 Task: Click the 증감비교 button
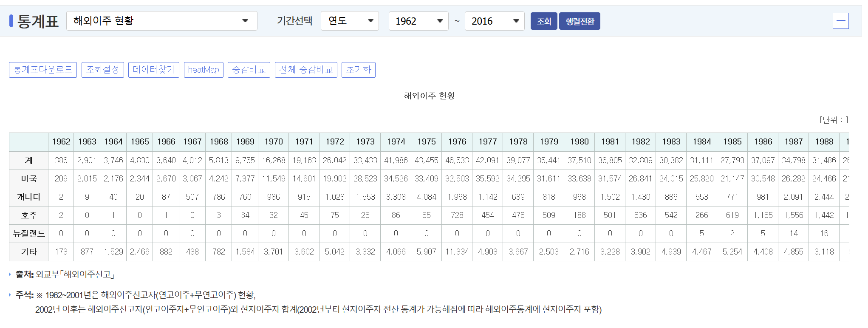click(x=249, y=70)
